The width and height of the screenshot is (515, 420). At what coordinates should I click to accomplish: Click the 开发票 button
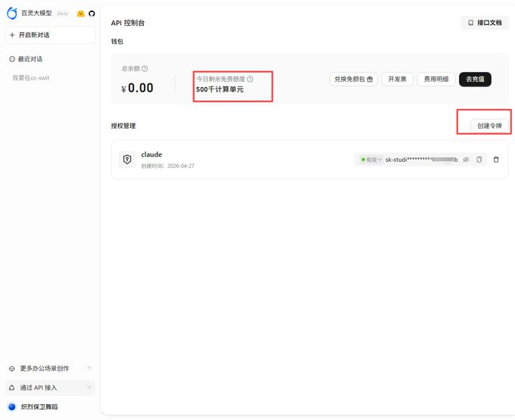[x=397, y=79]
